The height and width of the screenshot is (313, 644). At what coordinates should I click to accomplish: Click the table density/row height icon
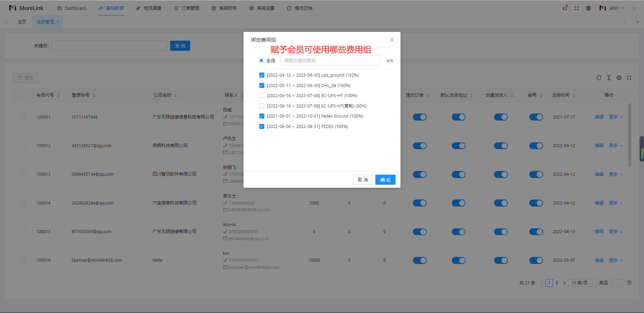609,78
